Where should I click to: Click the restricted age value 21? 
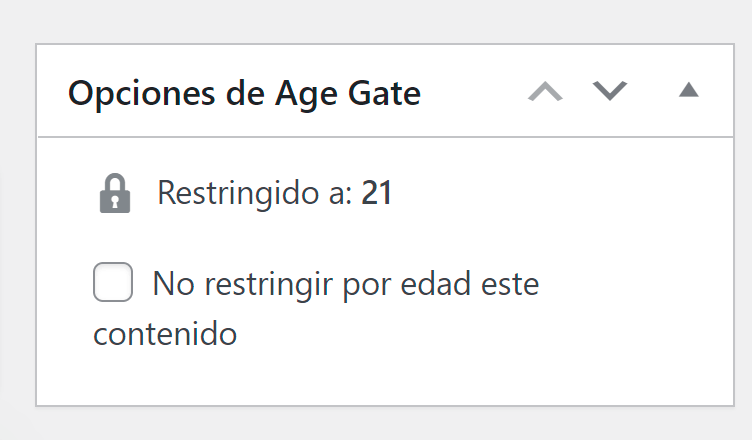click(376, 193)
